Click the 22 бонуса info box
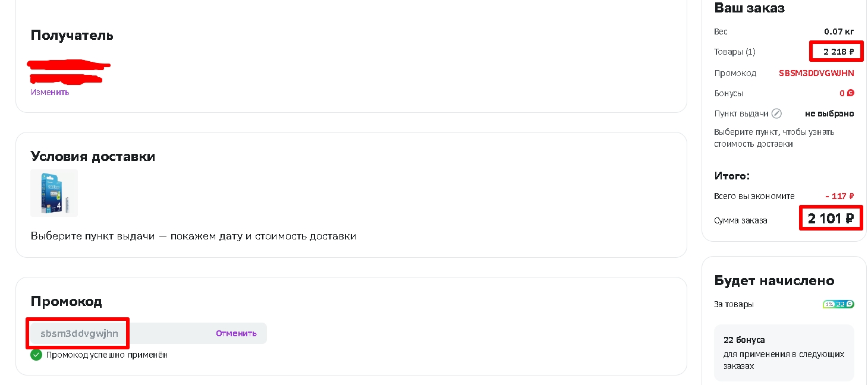Image resolution: width=868 pixels, height=385 pixels. [x=784, y=353]
